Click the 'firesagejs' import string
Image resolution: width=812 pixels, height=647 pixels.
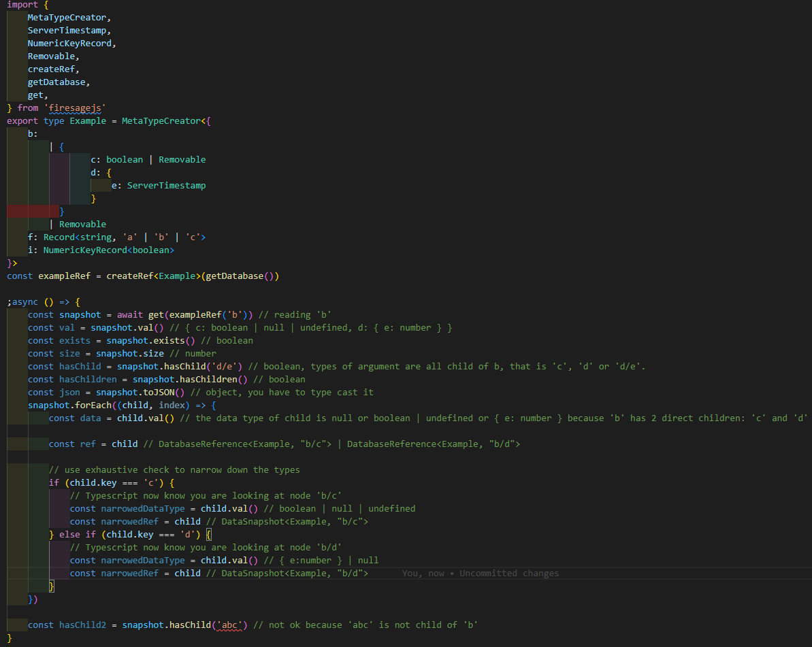tap(75, 108)
